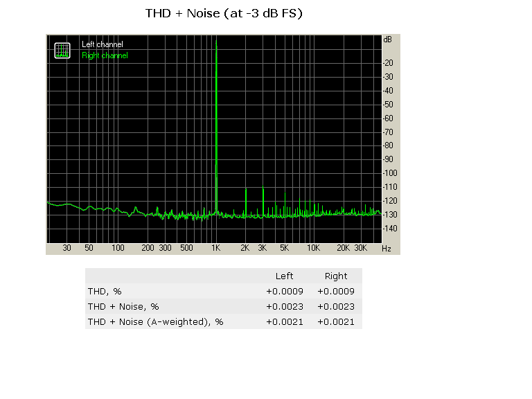532x399 pixels.
Task: Click the 1 kHz fundamental peak in the spectrum
Action: [216, 127]
